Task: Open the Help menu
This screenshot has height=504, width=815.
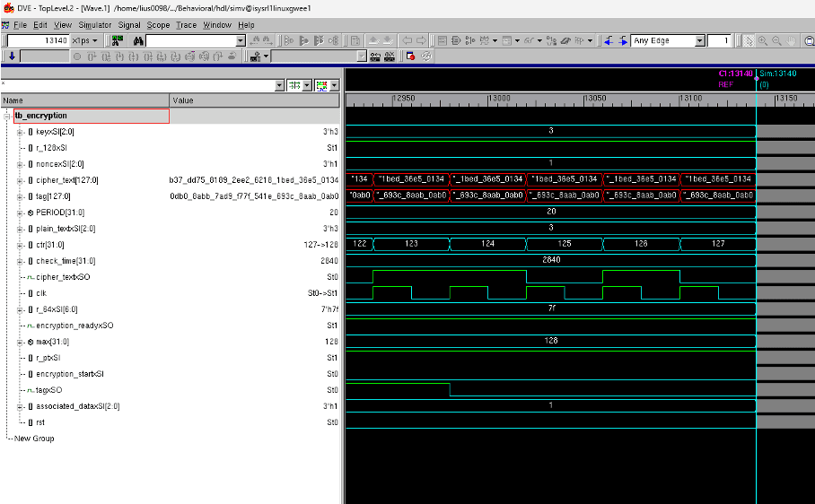Action: (x=246, y=25)
